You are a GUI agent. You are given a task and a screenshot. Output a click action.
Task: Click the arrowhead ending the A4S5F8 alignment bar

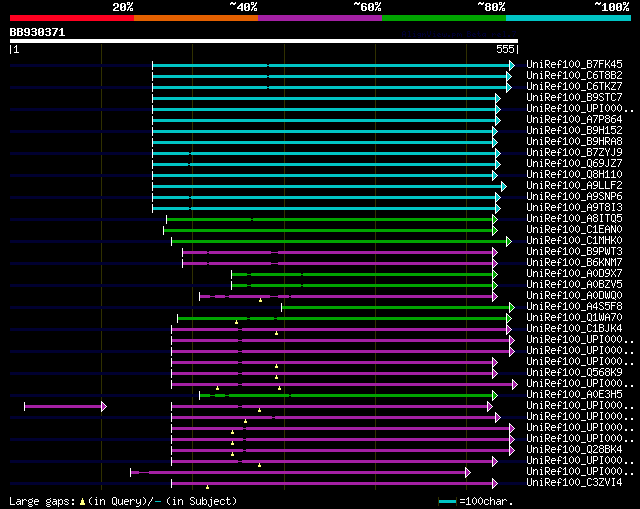[512, 308]
